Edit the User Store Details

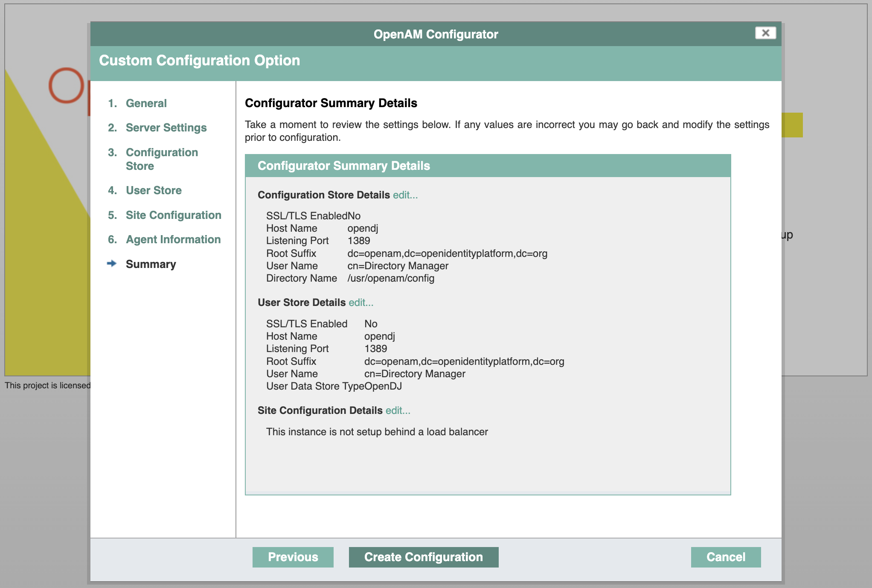(360, 303)
